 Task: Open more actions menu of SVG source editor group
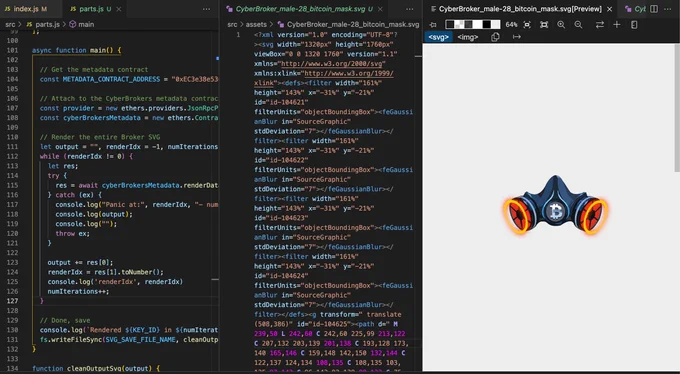409,9
